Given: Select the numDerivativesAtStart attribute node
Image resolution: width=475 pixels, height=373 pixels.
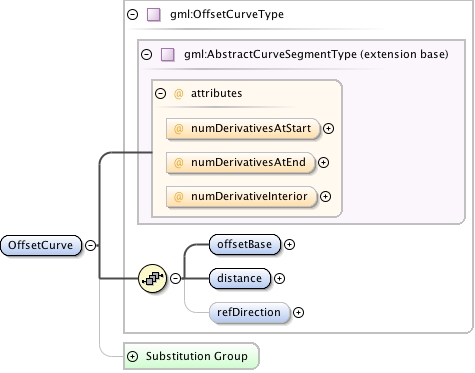Looking at the screenshot, I should pyautogui.click(x=243, y=129).
